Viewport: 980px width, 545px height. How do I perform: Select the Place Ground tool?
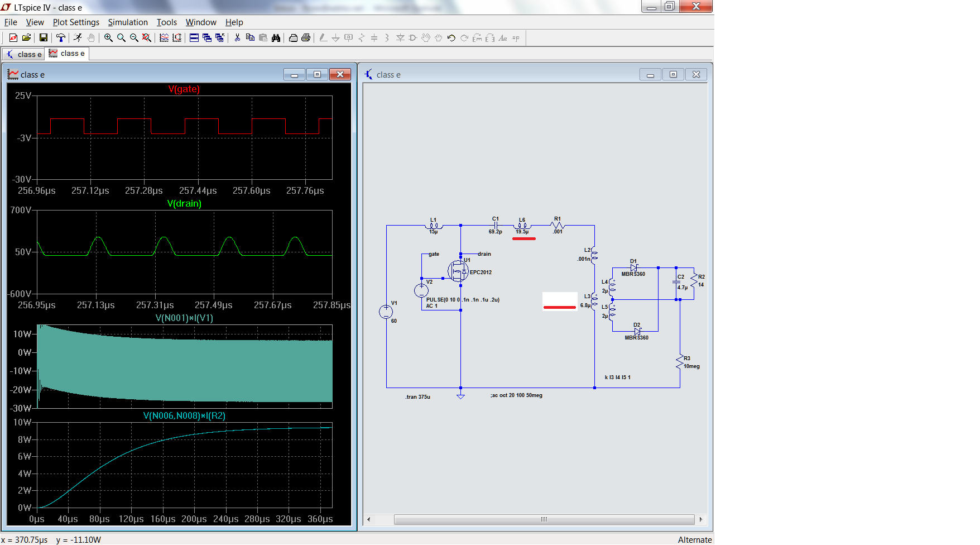coord(335,38)
